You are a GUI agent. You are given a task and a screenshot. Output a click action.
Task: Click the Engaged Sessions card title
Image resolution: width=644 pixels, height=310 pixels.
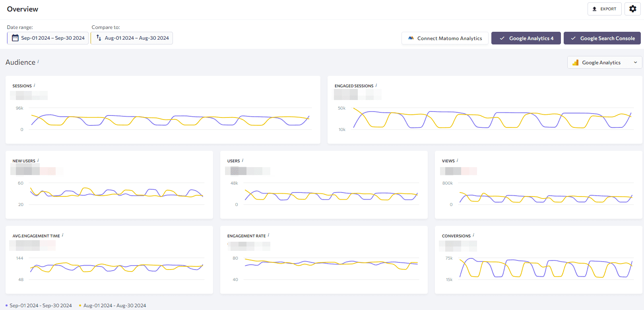click(x=354, y=86)
